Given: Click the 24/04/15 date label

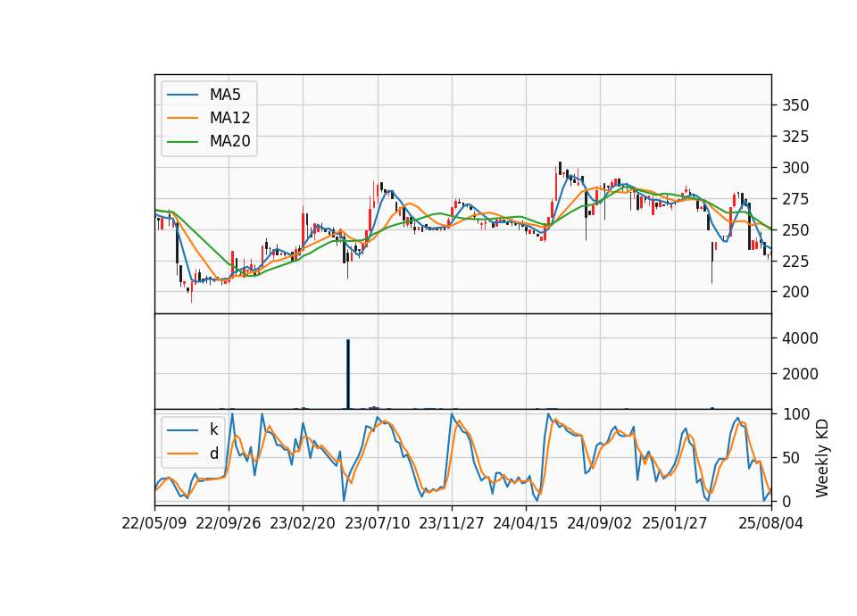Looking at the screenshot, I should [x=526, y=524].
